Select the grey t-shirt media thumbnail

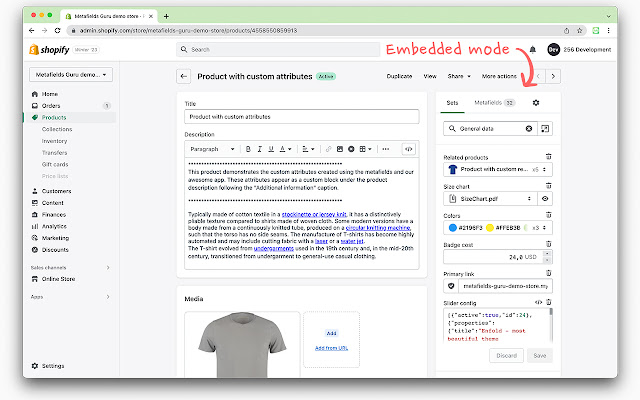242,344
